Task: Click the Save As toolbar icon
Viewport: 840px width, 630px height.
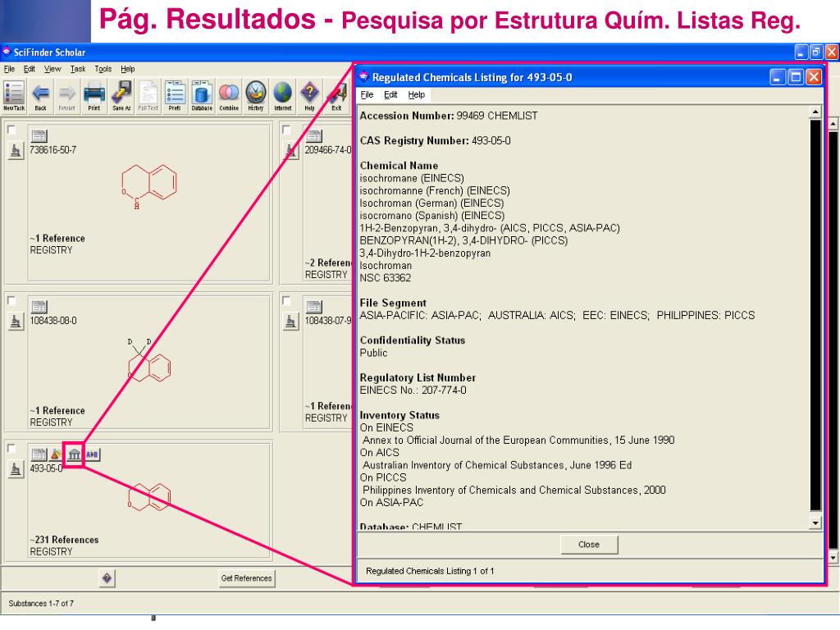Action: [x=121, y=95]
